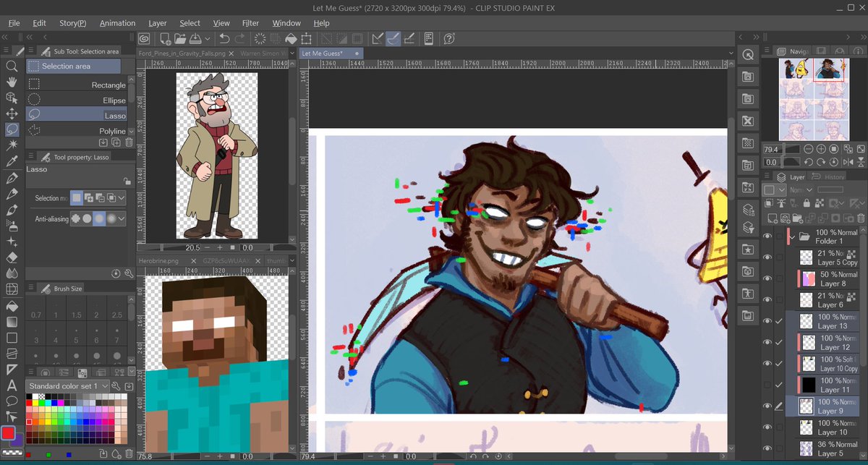This screenshot has height=465, width=868.
Task: Select the Move layer tool
Action: 12,114
